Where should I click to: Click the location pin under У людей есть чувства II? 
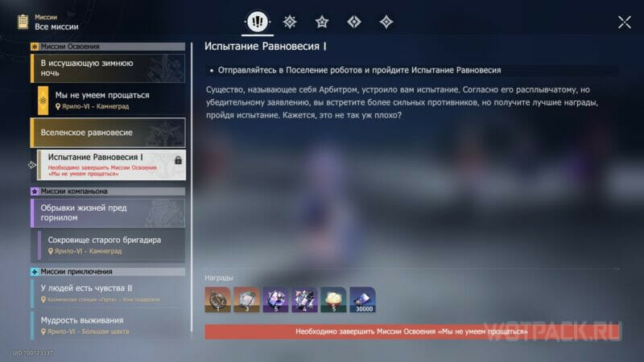coord(43,300)
